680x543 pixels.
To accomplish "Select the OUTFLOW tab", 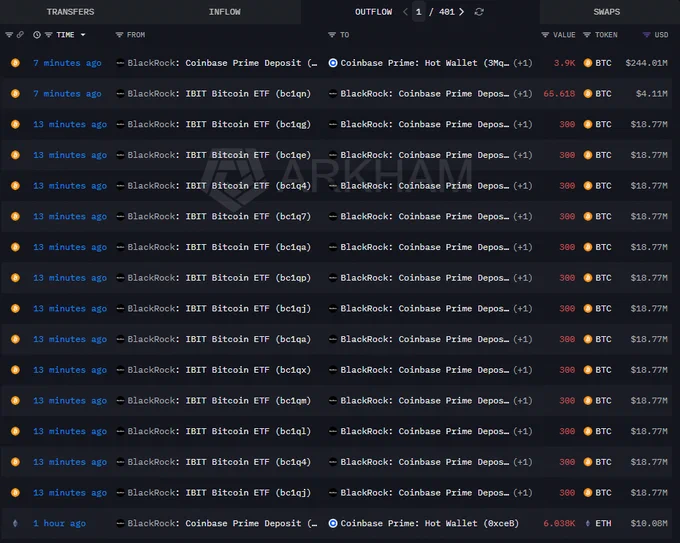I will (373, 12).
